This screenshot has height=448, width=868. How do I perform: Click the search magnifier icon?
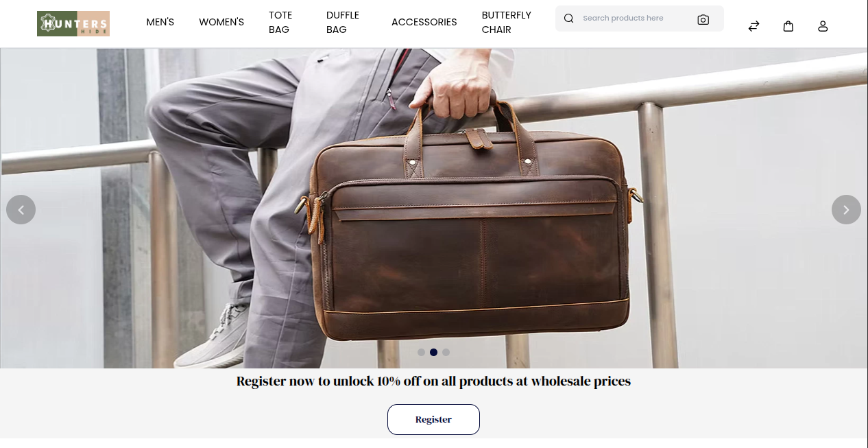tap(568, 19)
